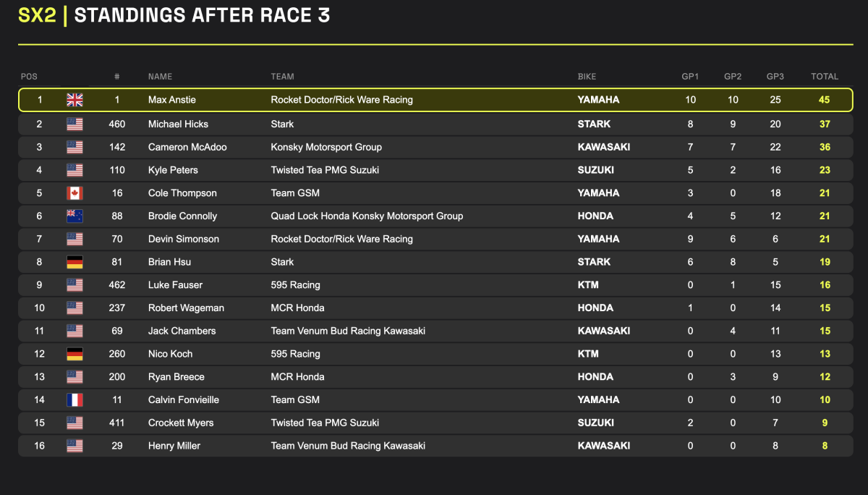Image resolution: width=868 pixels, height=495 pixels.
Task: Click the Canadian flag in Cole Thompson's row
Action: pos(75,193)
